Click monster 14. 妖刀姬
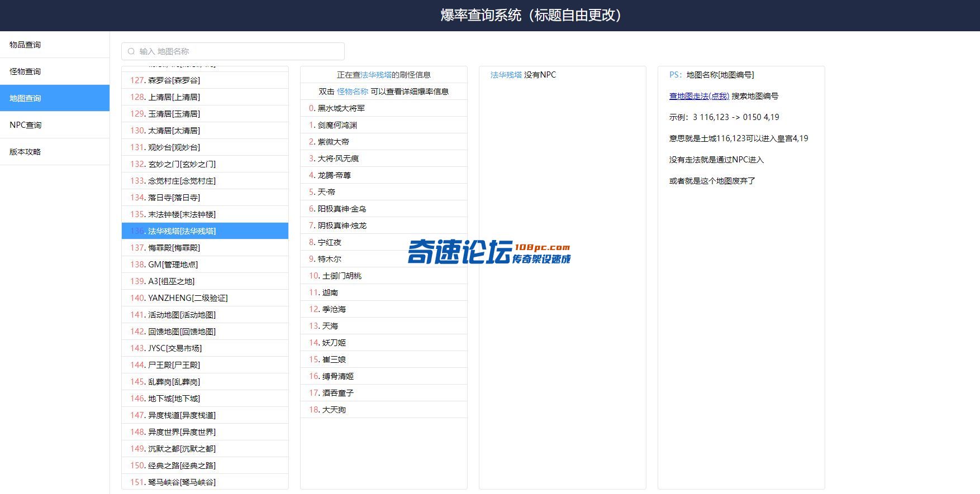This screenshot has height=494, width=980. tap(384, 343)
